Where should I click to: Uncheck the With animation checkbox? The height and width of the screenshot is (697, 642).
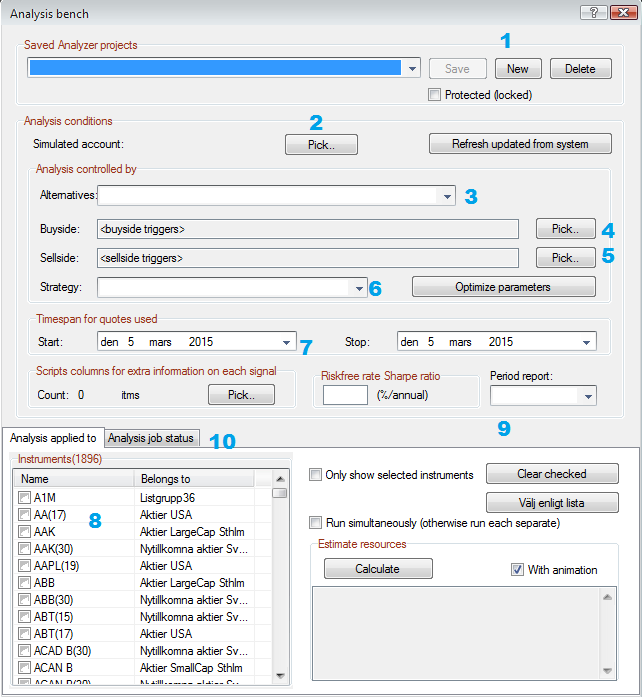click(x=517, y=569)
